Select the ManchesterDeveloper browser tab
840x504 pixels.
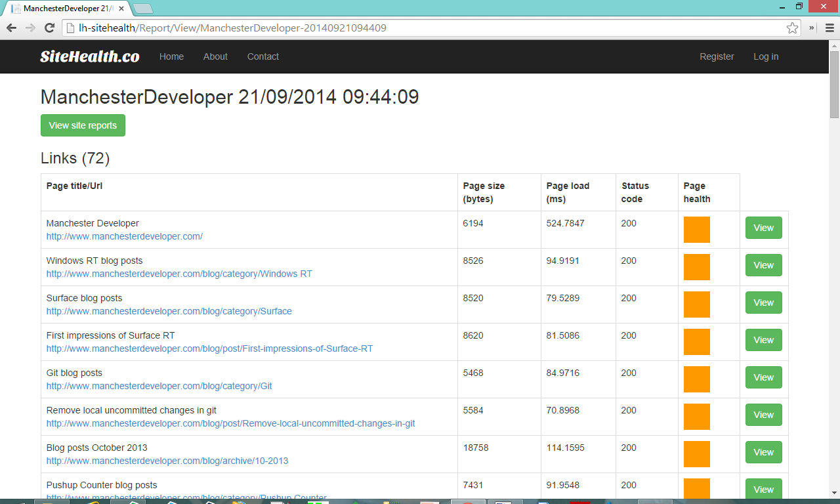68,9
